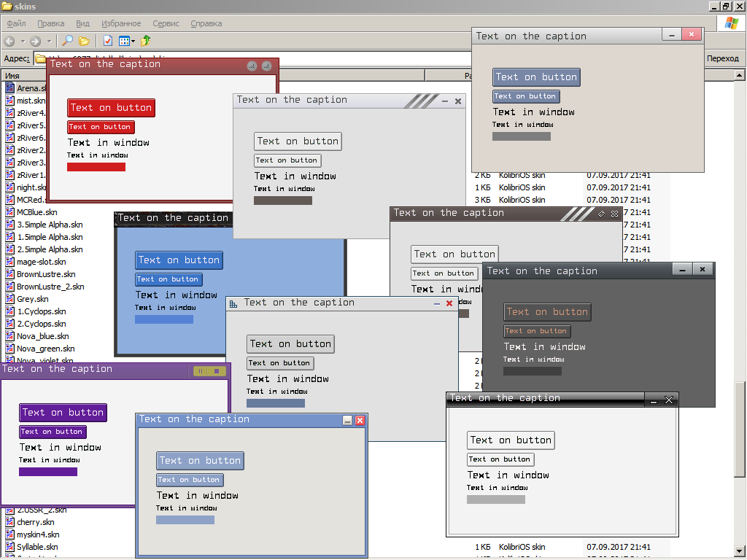This screenshot has height=560, width=747.
Task: Click the Arena.skn file icon
Action: tap(10, 88)
